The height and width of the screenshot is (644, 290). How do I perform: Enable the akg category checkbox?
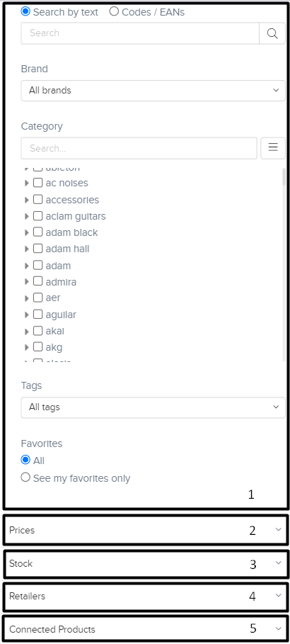click(37, 346)
